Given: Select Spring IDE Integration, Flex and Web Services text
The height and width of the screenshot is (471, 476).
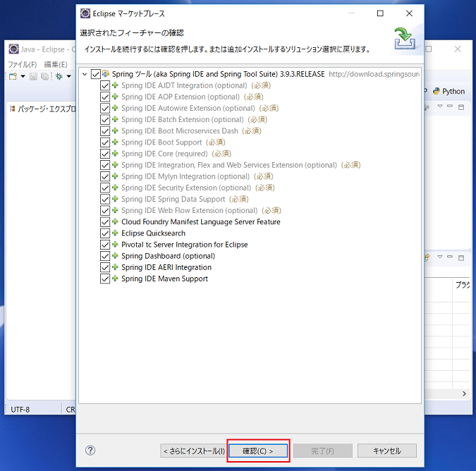Looking at the screenshot, I should (229, 165).
